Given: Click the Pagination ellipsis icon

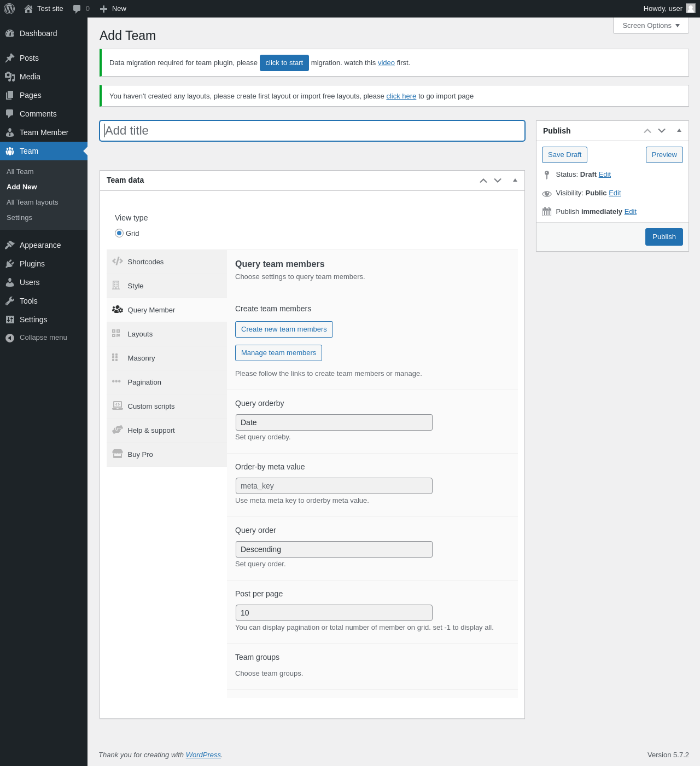Looking at the screenshot, I should click(116, 381).
